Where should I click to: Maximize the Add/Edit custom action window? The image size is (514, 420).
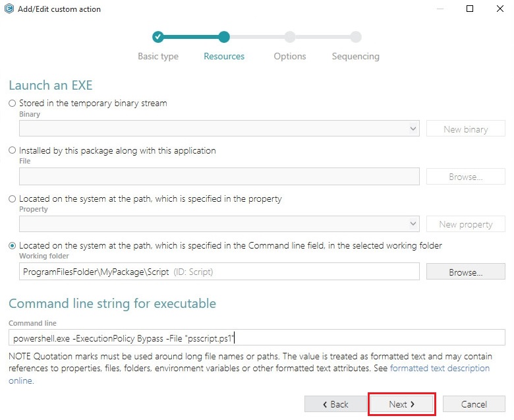pos(469,9)
